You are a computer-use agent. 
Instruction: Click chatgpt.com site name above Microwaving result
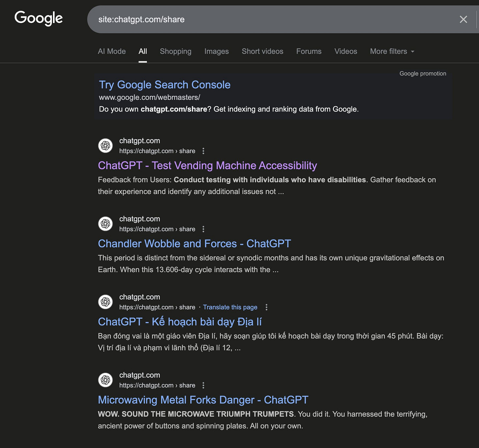click(140, 375)
